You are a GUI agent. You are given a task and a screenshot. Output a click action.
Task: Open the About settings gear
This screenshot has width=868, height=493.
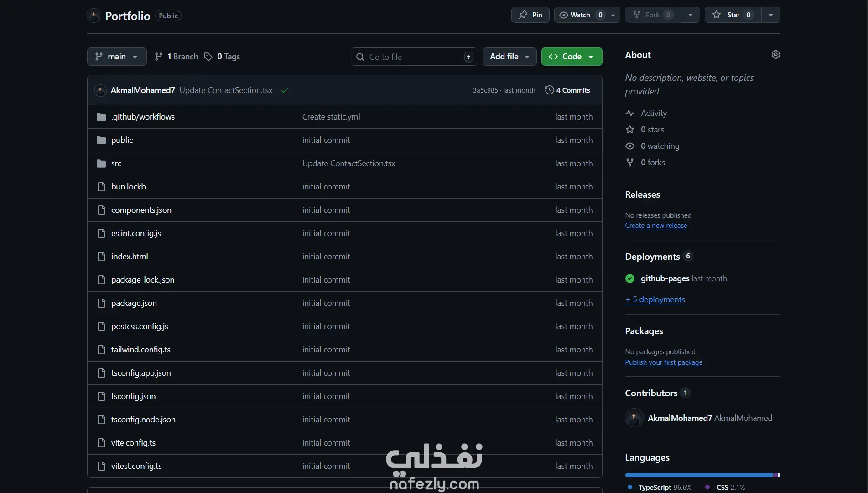[x=775, y=55]
